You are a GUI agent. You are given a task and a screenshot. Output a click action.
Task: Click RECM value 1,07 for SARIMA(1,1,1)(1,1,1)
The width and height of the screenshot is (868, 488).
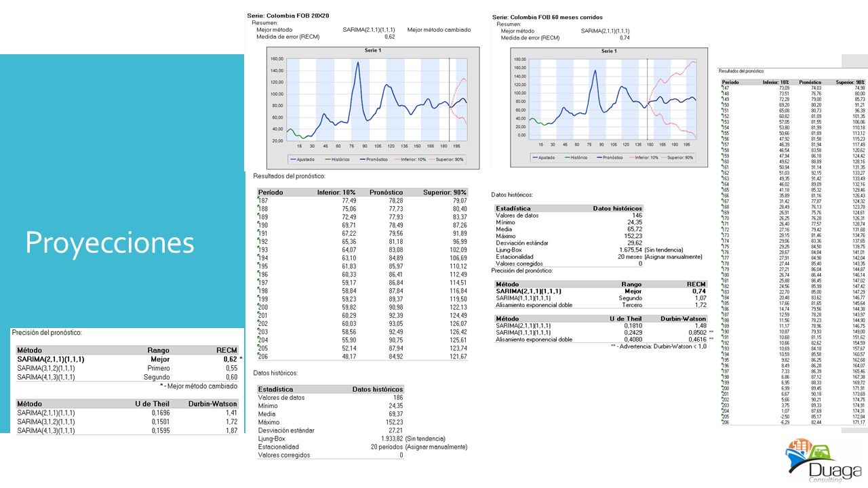[700, 298]
